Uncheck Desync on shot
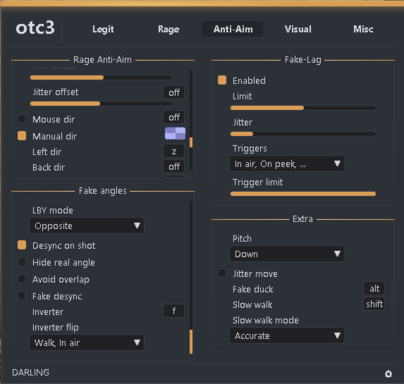 click(22, 245)
